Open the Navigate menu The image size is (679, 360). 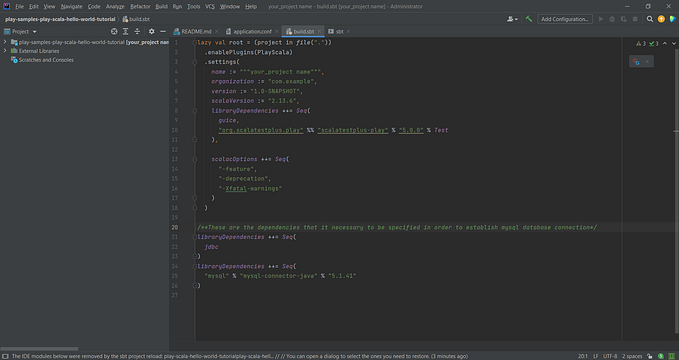tap(71, 6)
